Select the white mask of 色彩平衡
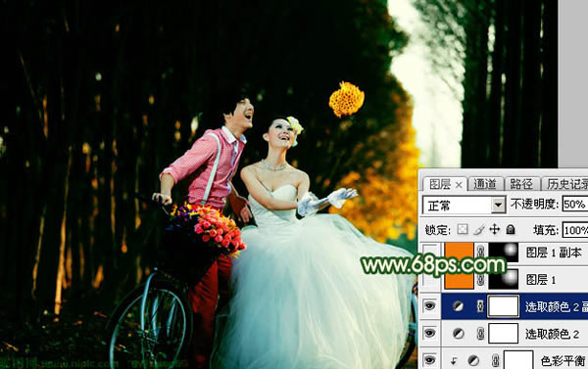The image size is (588, 369). point(518,360)
